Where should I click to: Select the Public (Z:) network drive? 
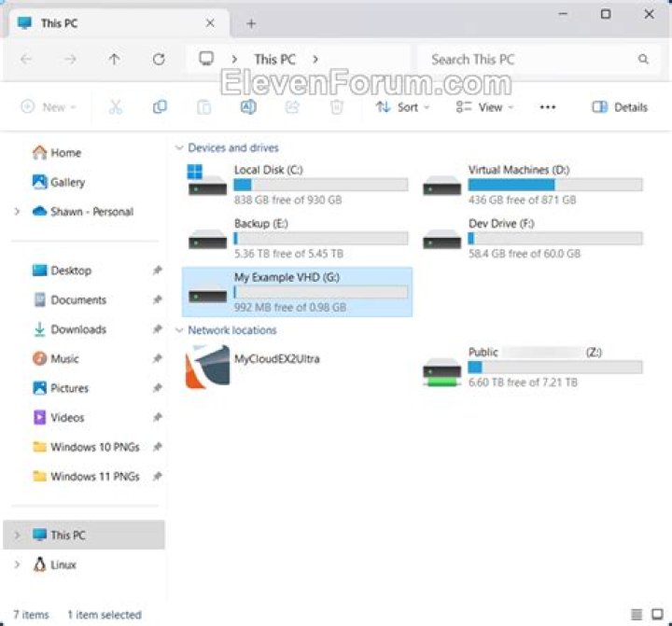(532, 367)
